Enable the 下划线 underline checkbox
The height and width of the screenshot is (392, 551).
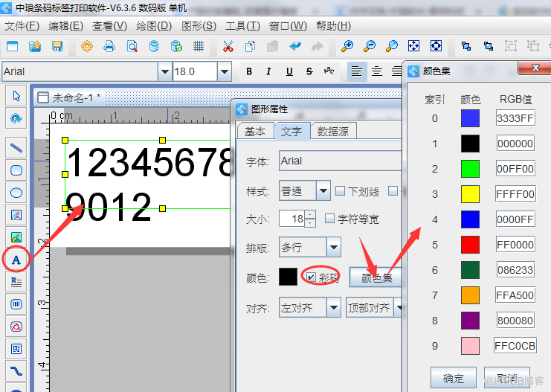pos(340,190)
